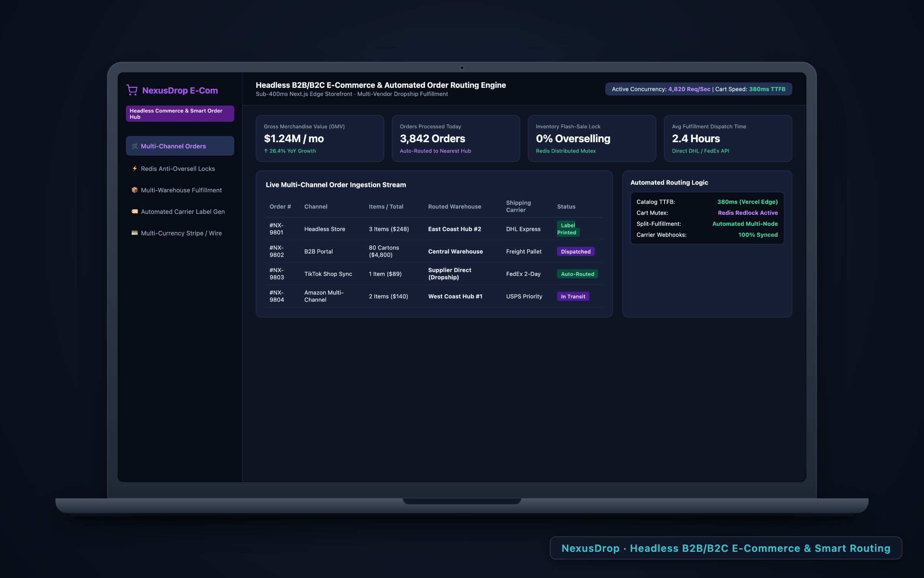Click the Auto-Routed status badge
924x578 pixels.
click(x=577, y=274)
